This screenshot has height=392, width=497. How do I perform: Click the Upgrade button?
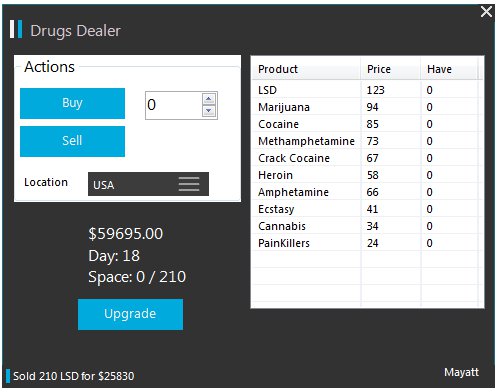click(x=130, y=314)
